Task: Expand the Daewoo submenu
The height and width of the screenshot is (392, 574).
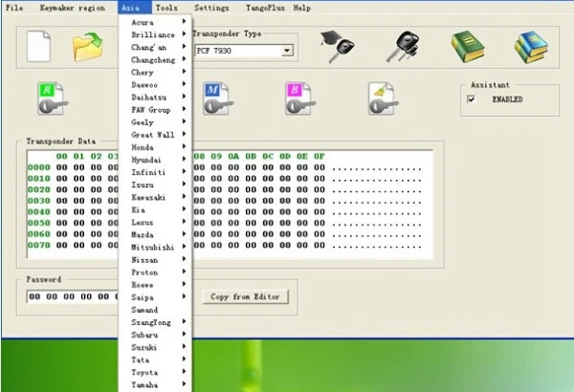Action: (x=155, y=84)
